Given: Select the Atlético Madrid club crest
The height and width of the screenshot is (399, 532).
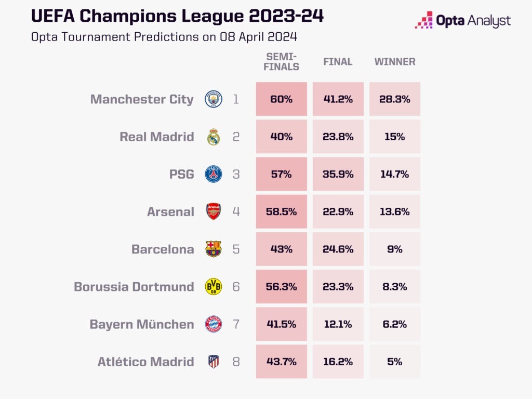Looking at the screenshot, I should point(214,362).
